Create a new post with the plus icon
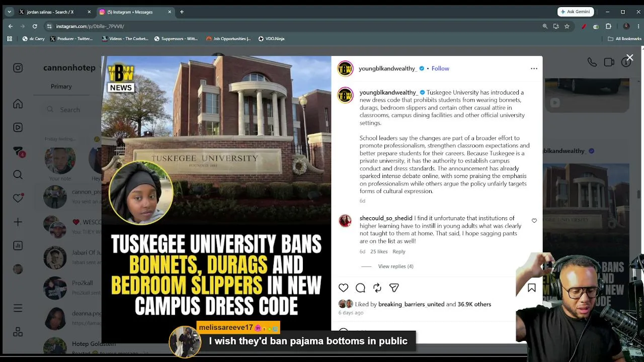644x362 pixels. tap(18, 222)
